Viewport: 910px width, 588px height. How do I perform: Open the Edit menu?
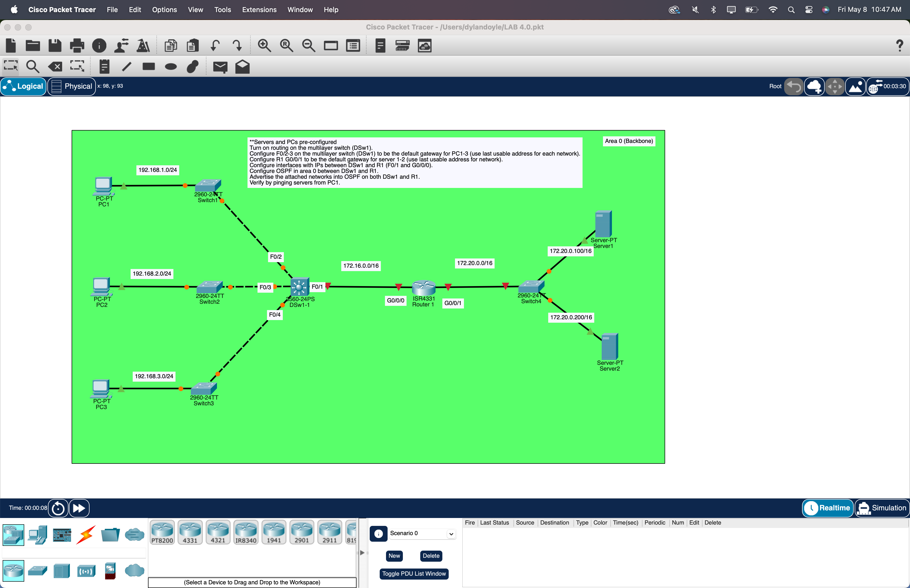(x=135, y=9)
